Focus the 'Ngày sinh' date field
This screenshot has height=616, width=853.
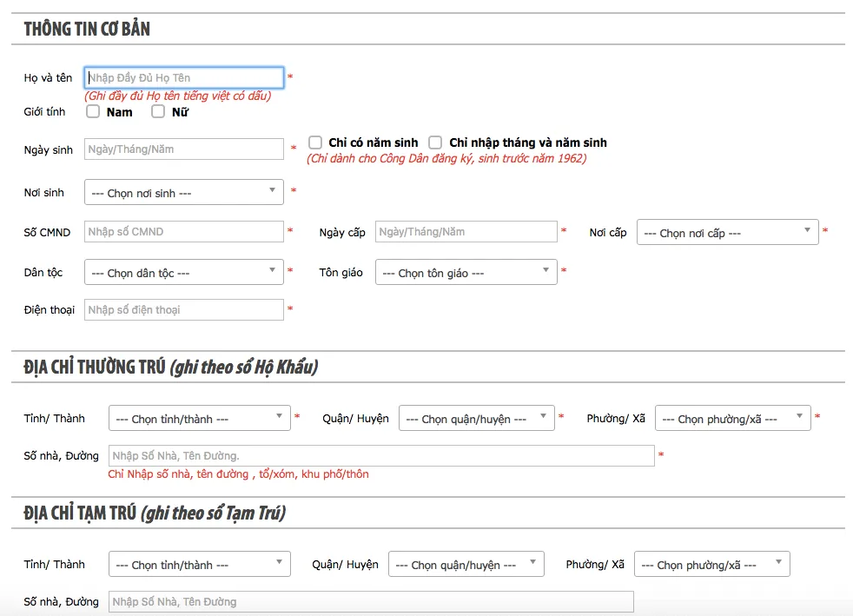[183, 149]
